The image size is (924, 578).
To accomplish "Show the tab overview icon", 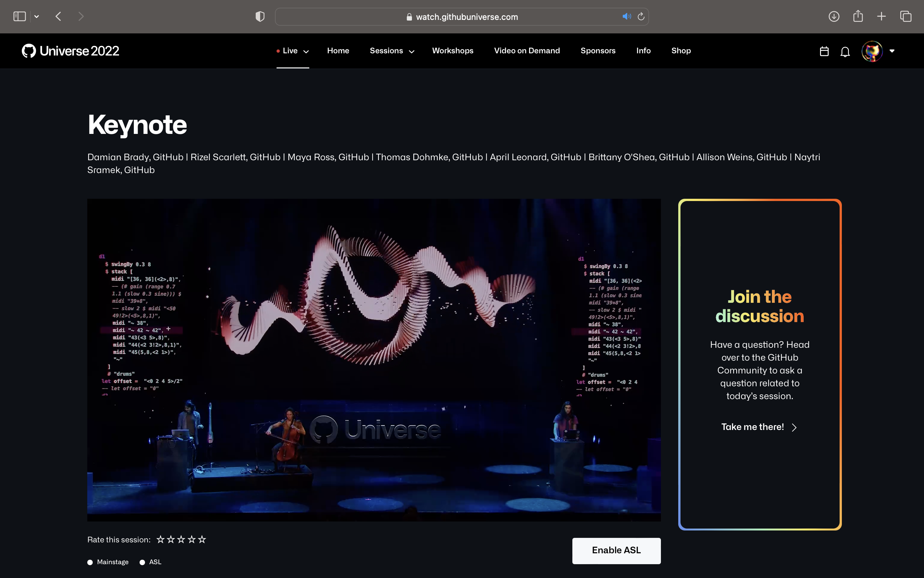I will [906, 16].
